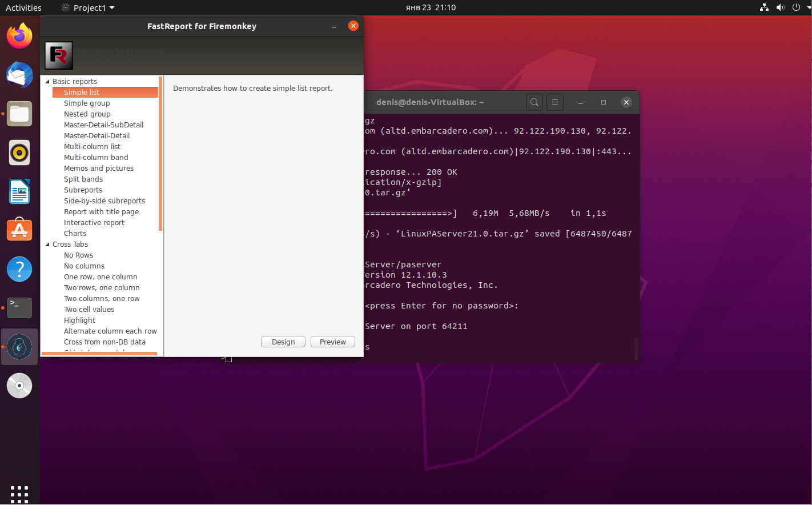
Task: Select the Split bands report
Action: point(83,179)
